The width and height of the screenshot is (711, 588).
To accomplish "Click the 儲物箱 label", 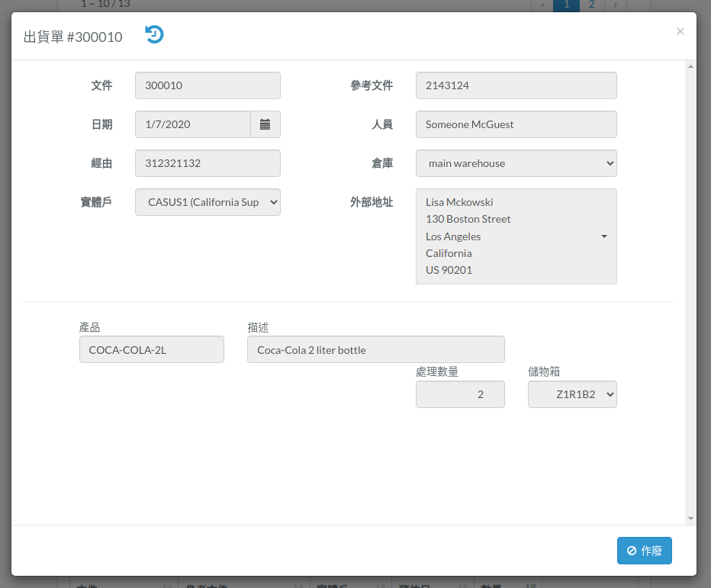I will pos(544,371).
